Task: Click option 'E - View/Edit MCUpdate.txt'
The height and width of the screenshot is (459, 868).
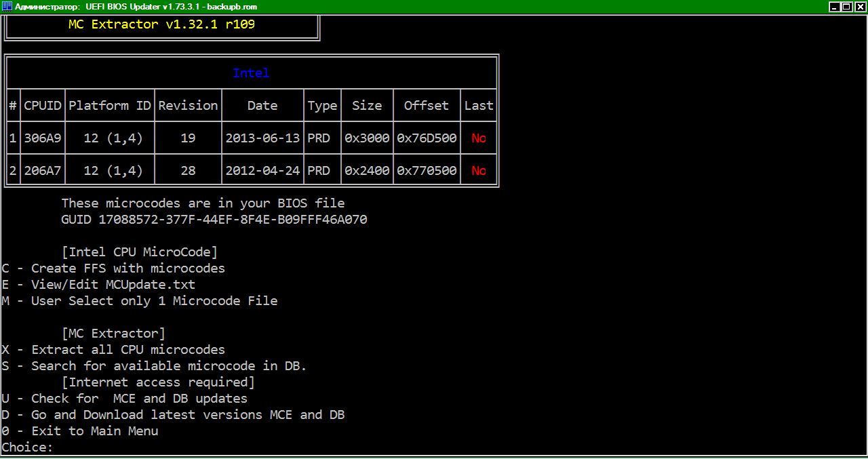Action: (x=98, y=285)
